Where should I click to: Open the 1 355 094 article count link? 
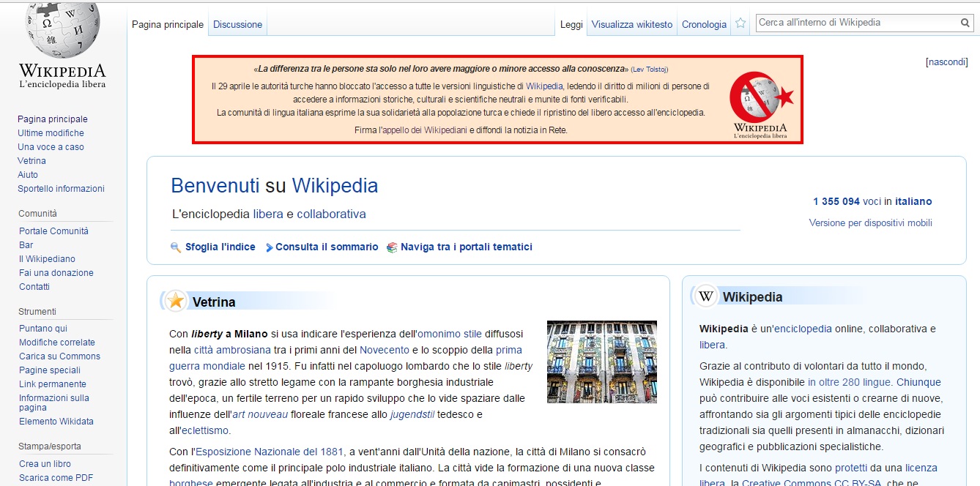[836, 201]
